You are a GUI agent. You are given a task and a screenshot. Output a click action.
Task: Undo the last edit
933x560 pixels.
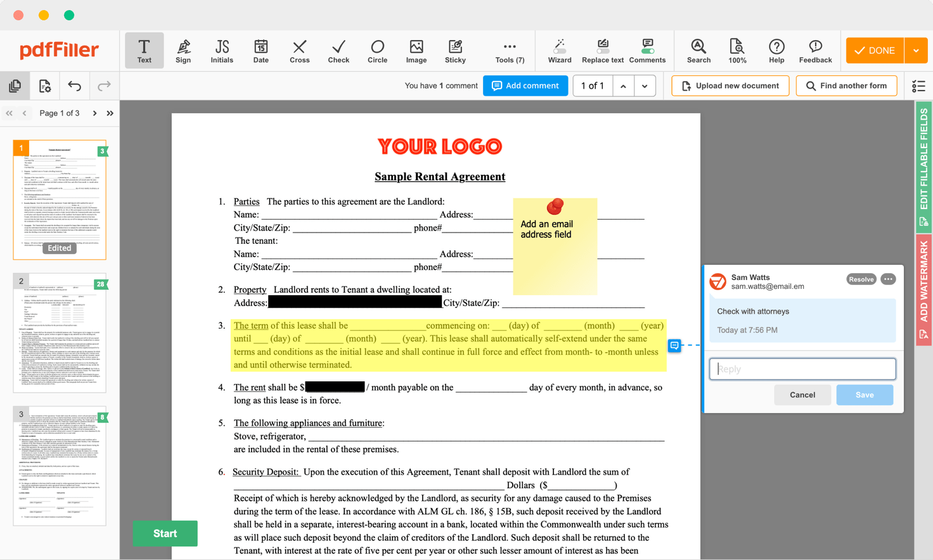click(x=74, y=86)
